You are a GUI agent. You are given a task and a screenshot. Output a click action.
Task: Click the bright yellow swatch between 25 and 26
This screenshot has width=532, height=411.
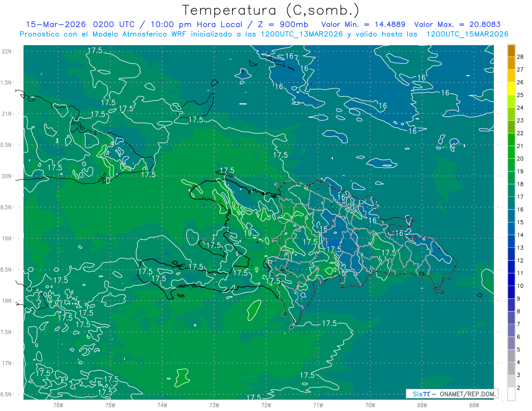(x=511, y=89)
